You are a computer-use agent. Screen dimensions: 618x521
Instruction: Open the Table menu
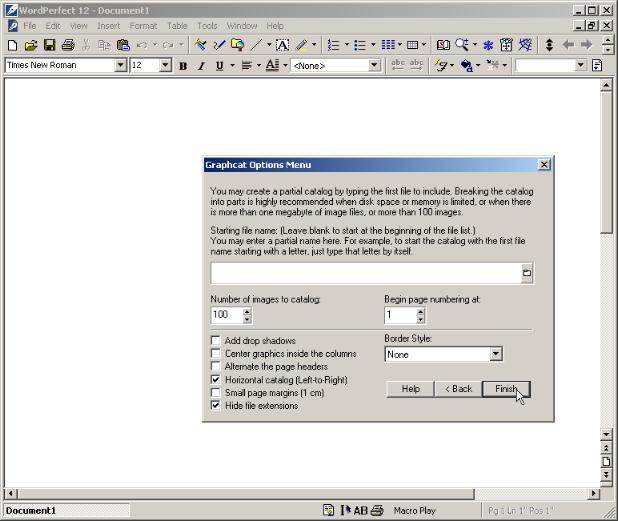pos(177,26)
